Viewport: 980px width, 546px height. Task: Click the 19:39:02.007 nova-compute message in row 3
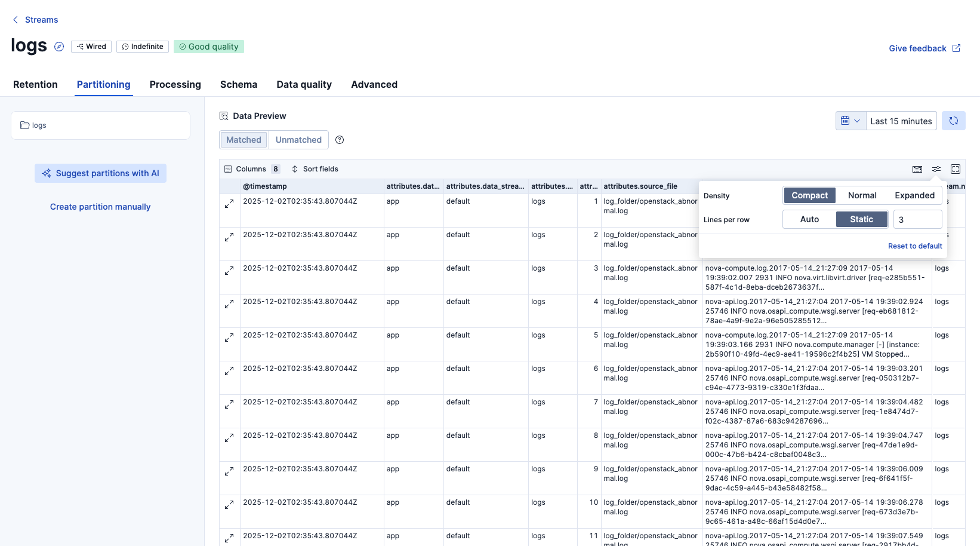[x=816, y=278]
